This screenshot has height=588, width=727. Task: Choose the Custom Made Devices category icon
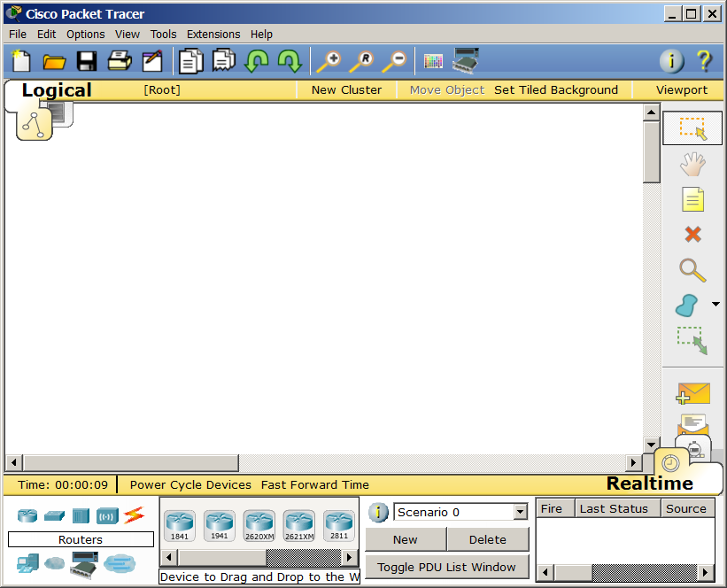[x=84, y=564]
